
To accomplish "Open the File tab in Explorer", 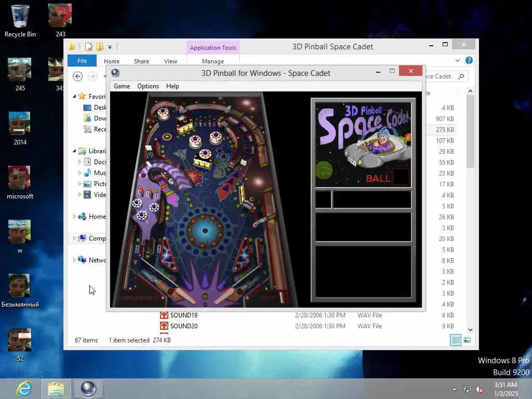I will [x=82, y=61].
